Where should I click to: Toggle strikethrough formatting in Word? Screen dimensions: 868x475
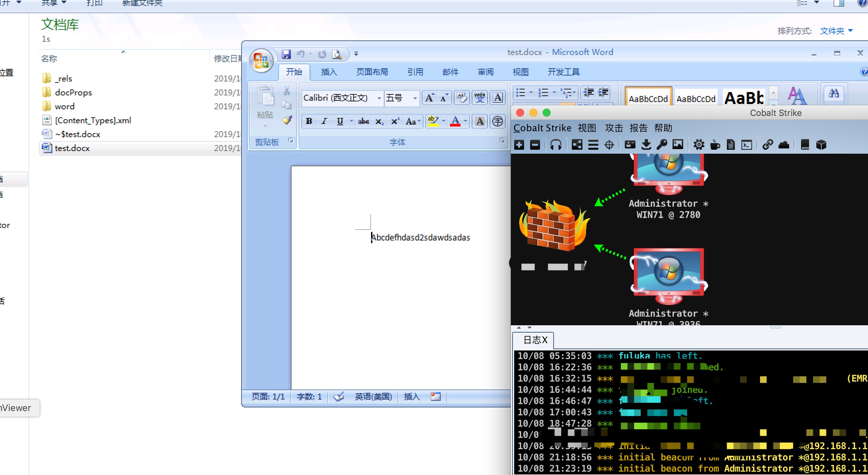363,121
